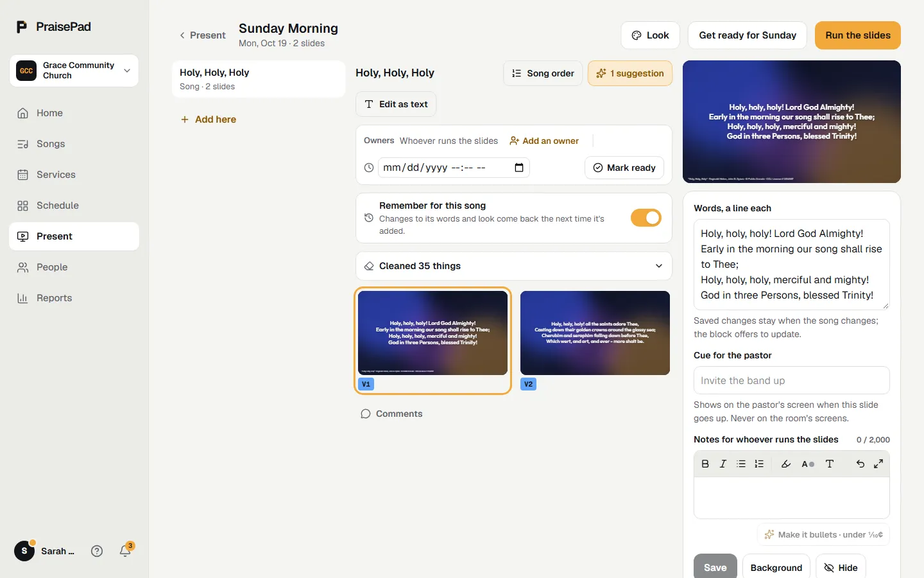
Task: Open the help question mark icon
Action: pyautogui.click(x=97, y=551)
